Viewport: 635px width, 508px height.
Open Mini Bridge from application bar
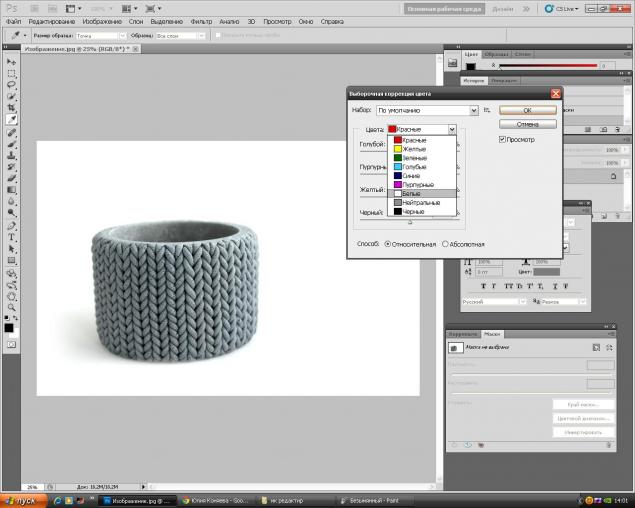coord(53,9)
